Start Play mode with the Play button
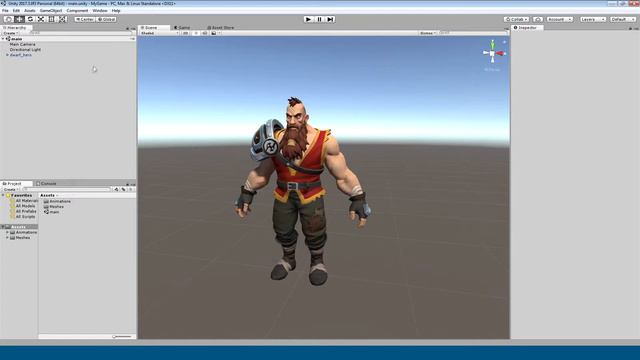Screen dimensions: 640x360 click(309, 19)
